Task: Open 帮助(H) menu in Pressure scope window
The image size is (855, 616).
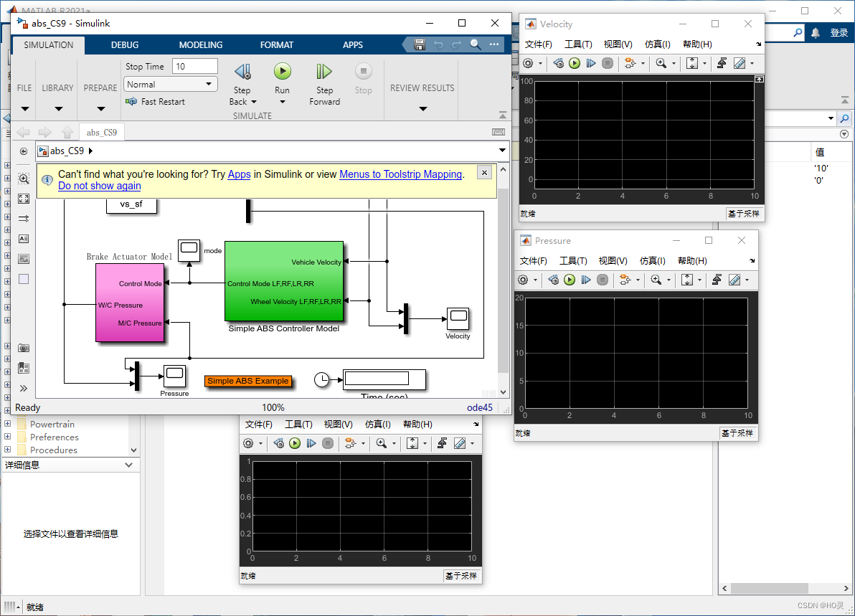Action: pos(692,261)
